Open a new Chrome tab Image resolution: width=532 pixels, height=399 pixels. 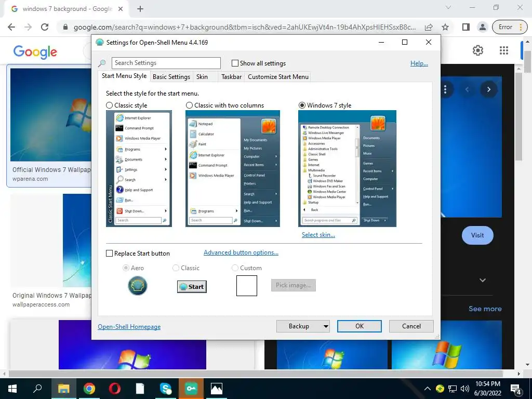140,9
